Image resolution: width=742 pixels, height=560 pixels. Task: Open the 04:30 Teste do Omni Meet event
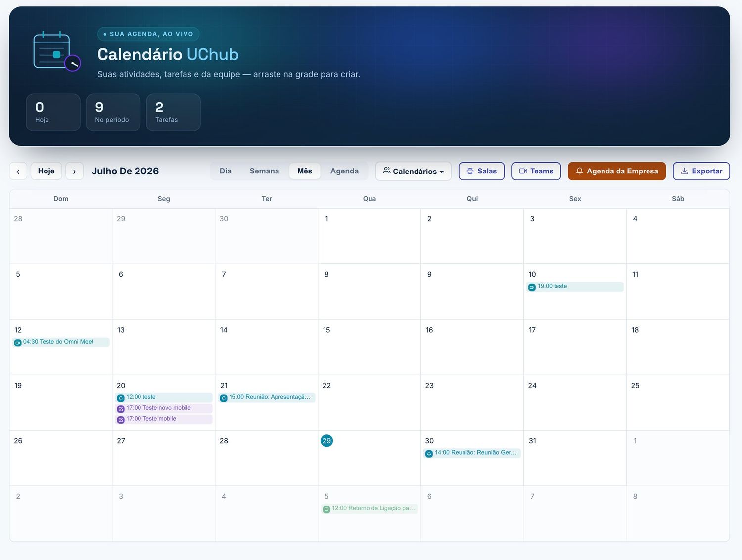point(61,342)
